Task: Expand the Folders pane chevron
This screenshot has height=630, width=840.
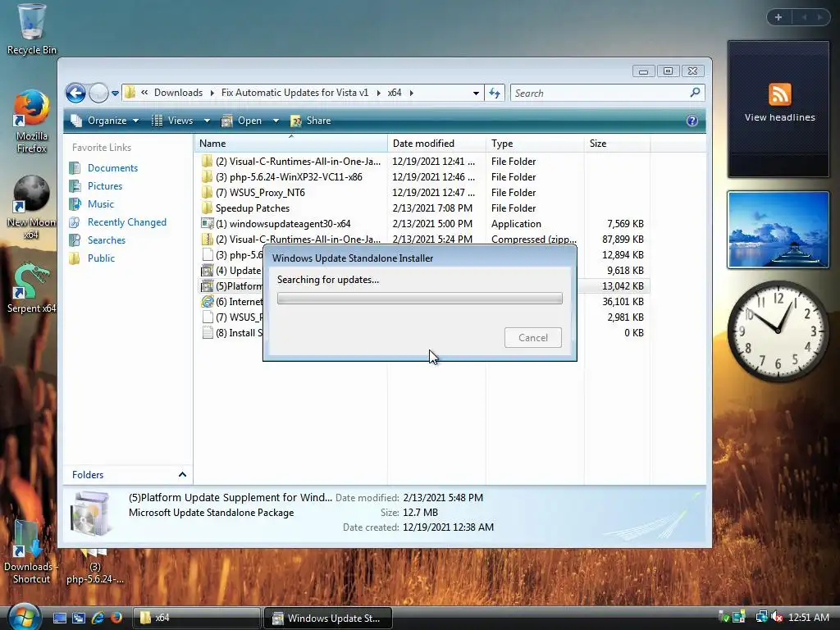Action: [182, 475]
